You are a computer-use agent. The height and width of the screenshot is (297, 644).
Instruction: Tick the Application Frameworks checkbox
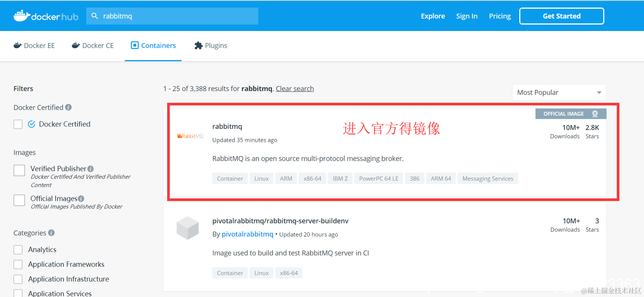18,265
